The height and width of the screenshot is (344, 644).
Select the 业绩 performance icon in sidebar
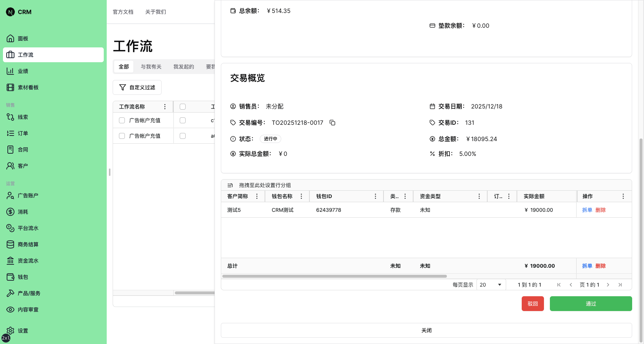pos(22,71)
